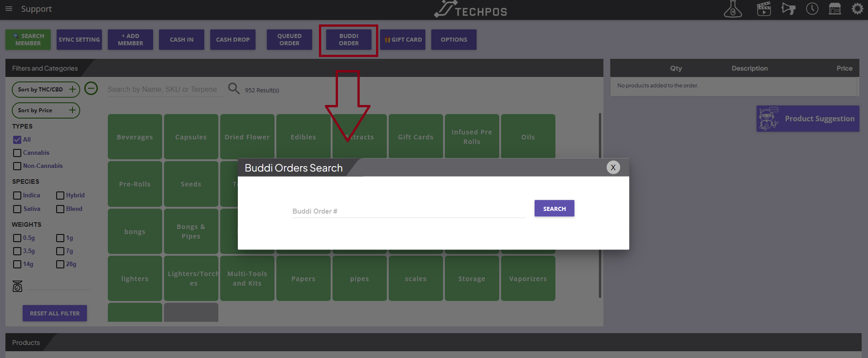868x358 pixels.
Task: Check the Indica species checkbox
Action: click(x=17, y=196)
